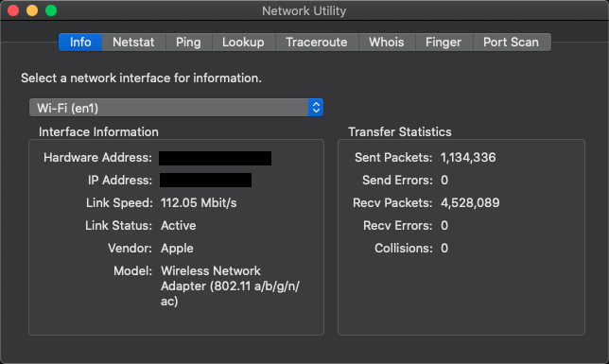
Task: Click the Wireless Network Adapter model text
Action: pyautogui.click(x=230, y=286)
